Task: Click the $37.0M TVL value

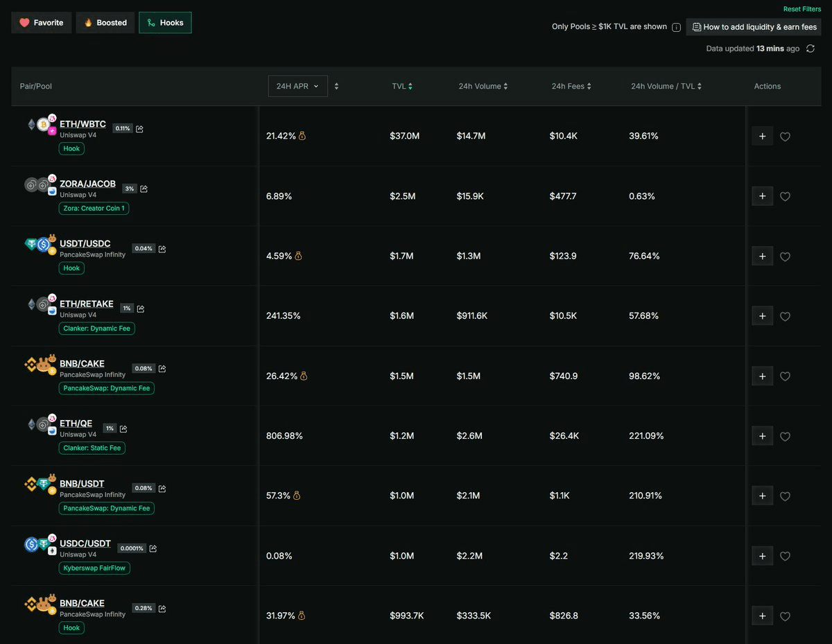Action: pyautogui.click(x=405, y=136)
